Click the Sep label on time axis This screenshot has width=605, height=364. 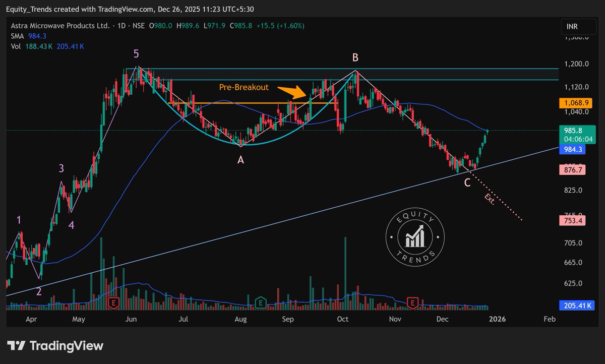(x=288, y=319)
